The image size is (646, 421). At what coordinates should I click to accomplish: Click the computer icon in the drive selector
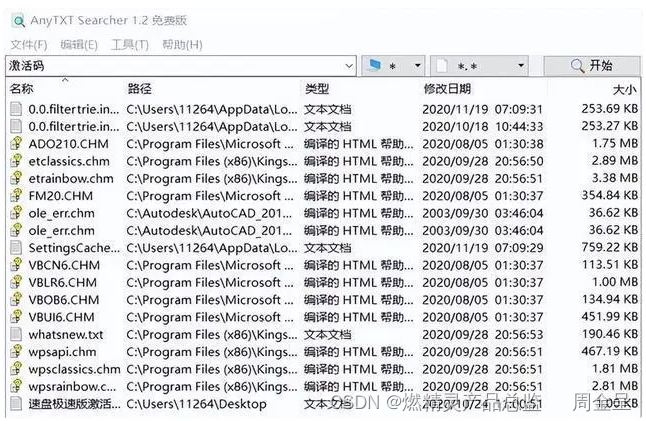(x=374, y=65)
